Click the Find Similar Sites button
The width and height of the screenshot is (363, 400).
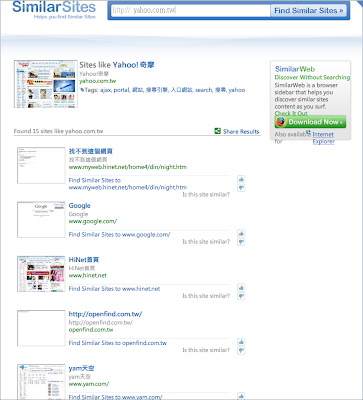click(308, 11)
